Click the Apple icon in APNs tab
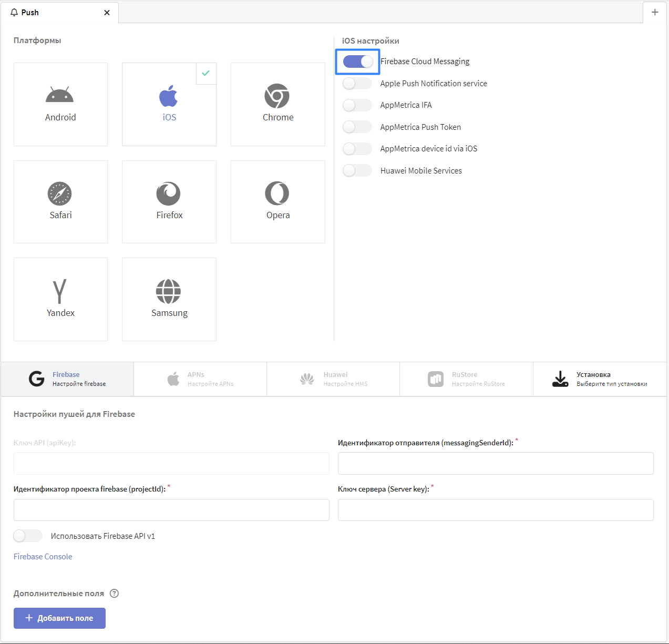The width and height of the screenshot is (669, 644). click(173, 379)
